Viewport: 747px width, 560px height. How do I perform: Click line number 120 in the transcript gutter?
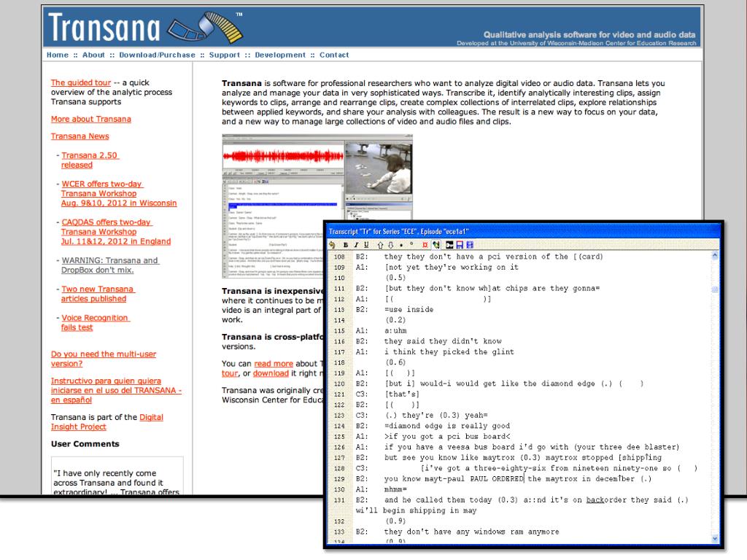tap(339, 384)
